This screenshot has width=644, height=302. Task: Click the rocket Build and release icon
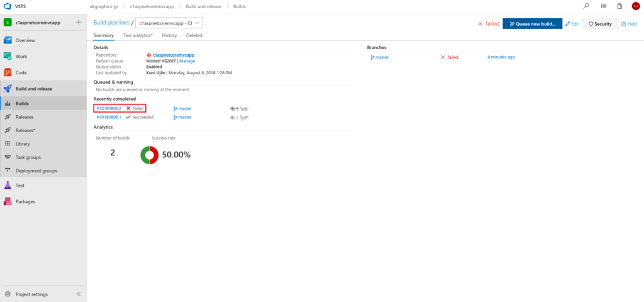[8, 88]
